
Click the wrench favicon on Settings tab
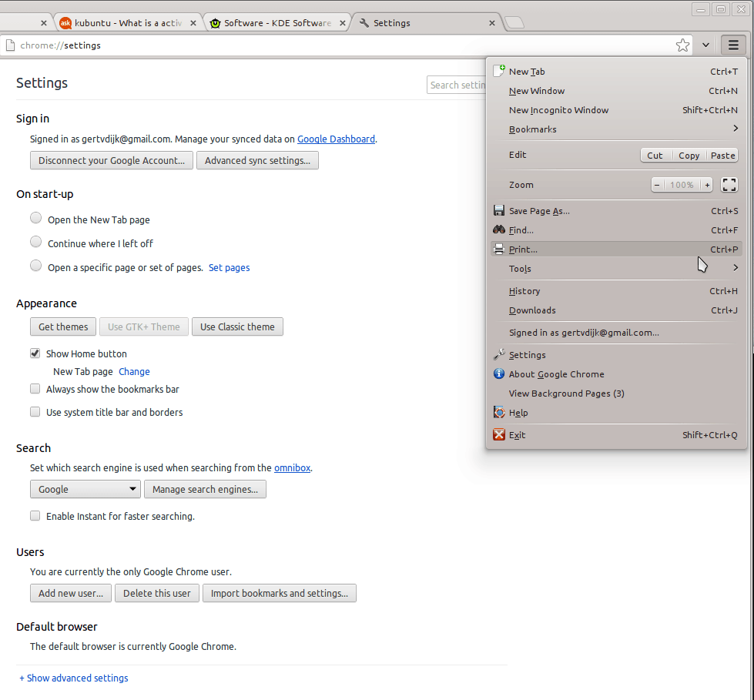364,22
